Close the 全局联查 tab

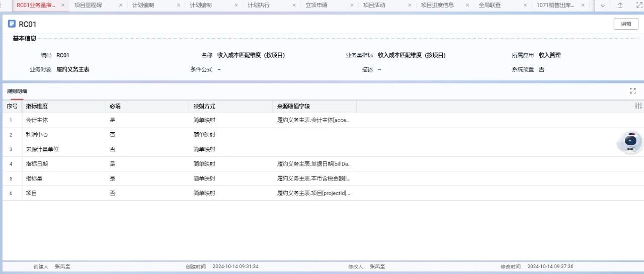click(526, 6)
